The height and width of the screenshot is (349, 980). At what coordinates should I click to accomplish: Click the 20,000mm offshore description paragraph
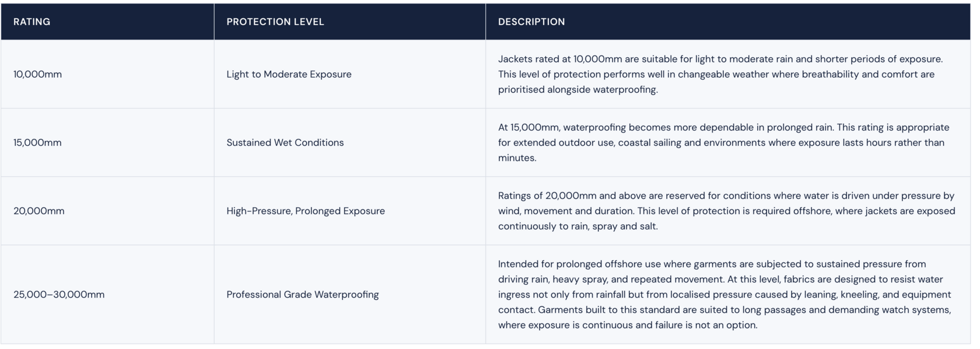point(727,211)
